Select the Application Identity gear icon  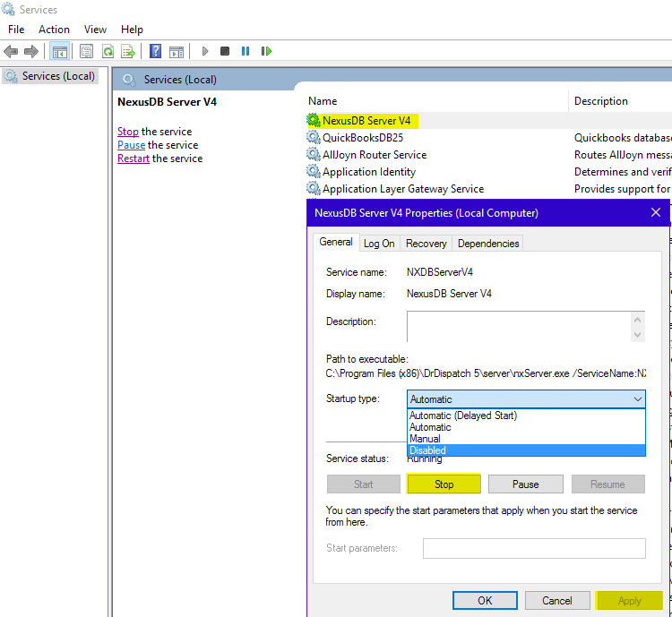coord(314,171)
